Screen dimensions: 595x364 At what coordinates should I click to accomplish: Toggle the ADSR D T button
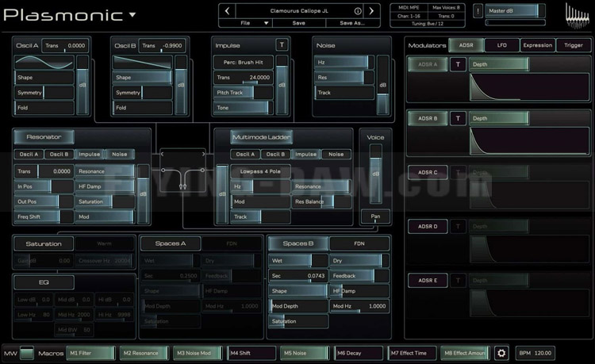(x=458, y=226)
